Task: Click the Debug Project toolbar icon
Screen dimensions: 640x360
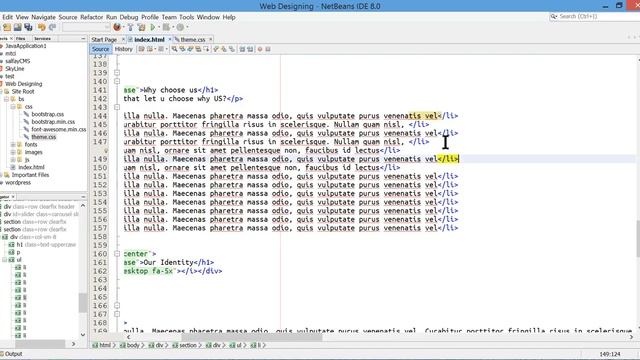Action: coord(166,27)
